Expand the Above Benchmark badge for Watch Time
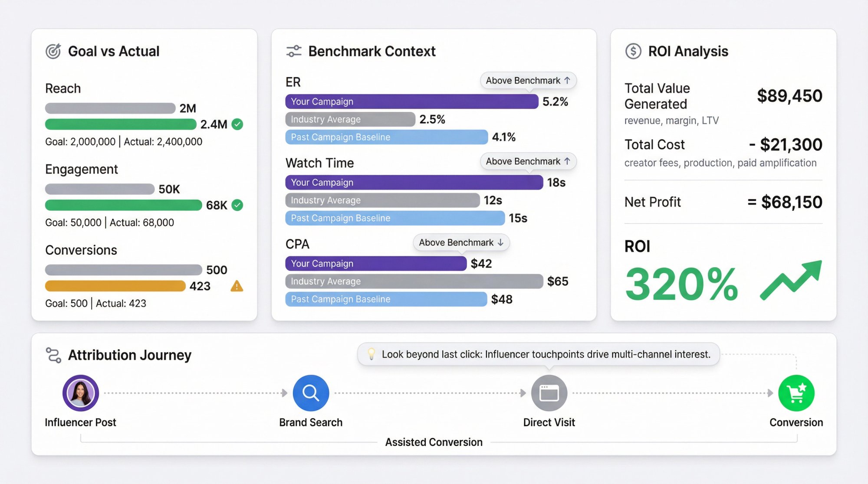Image resolution: width=868 pixels, height=484 pixels. pyautogui.click(x=528, y=161)
